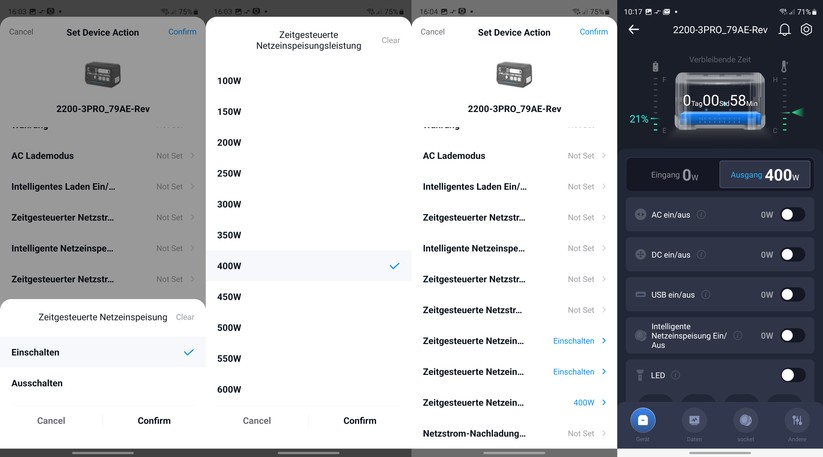Click info icon beside USB ein/aus
Screen dimensions: 823x457
(705, 295)
